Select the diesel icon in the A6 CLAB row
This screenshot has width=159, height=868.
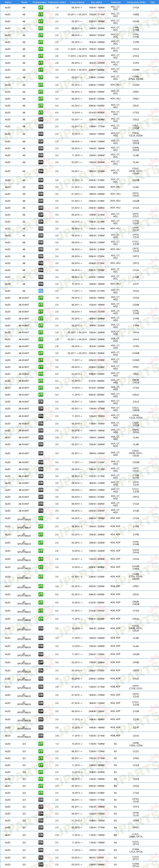[41, 155]
